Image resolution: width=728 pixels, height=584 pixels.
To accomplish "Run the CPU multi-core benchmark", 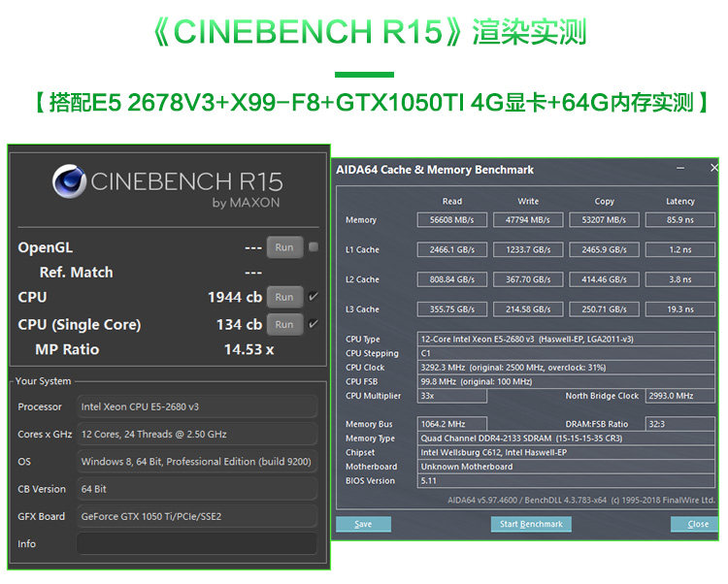I will [284, 297].
